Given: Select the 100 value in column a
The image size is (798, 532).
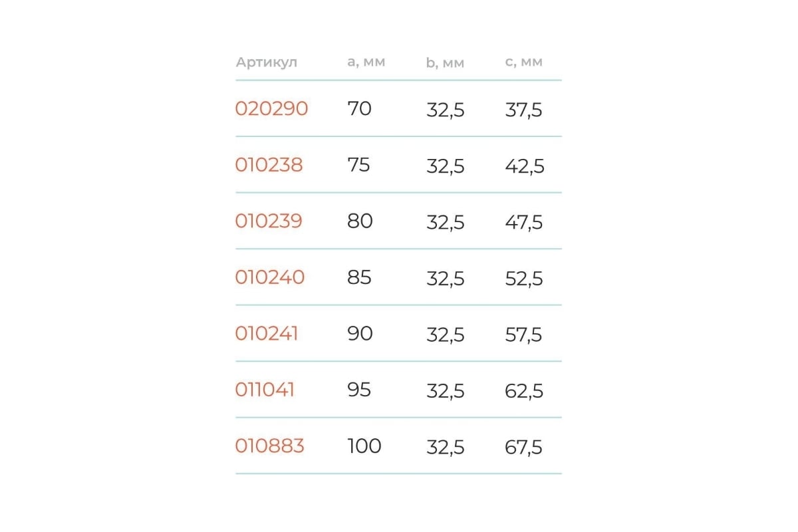Looking at the screenshot, I should [x=364, y=446].
